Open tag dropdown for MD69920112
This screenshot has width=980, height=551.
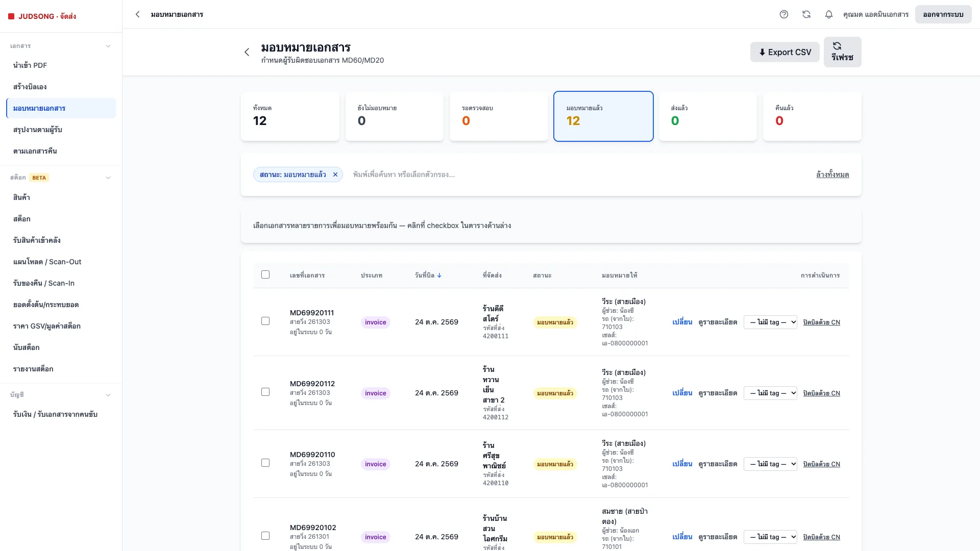click(770, 393)
